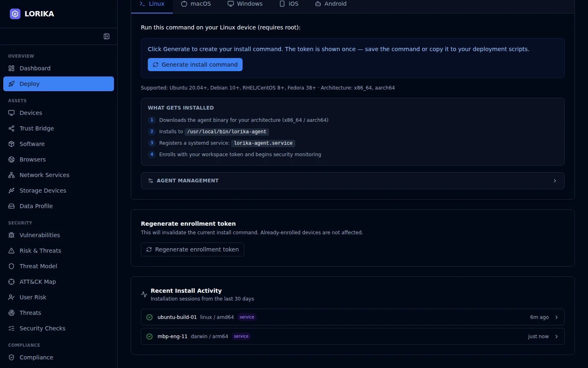Image resolution: width=588 pixels, height=368 pixels.
Task: Expand the Agent Management section chevron
Action: [555, 181]
